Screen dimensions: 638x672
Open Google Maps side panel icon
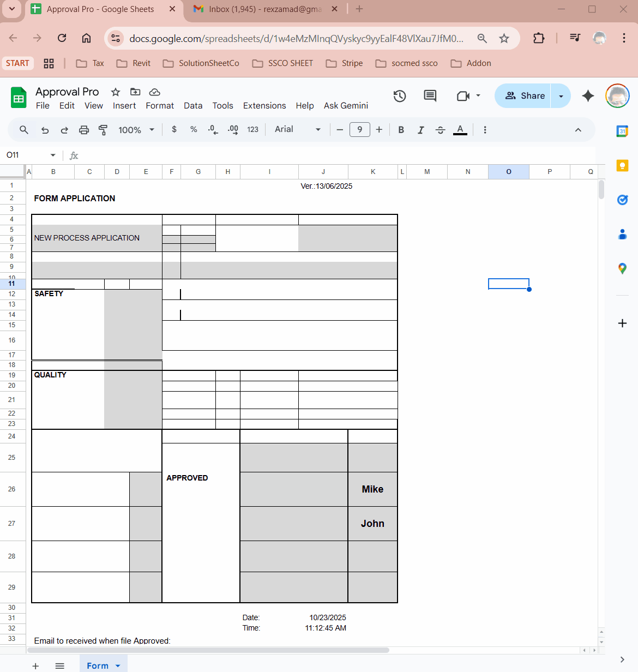(x=622, y=268)
